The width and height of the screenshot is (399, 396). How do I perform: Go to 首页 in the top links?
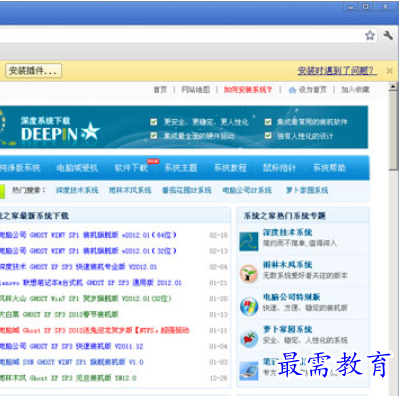point(160,90)
